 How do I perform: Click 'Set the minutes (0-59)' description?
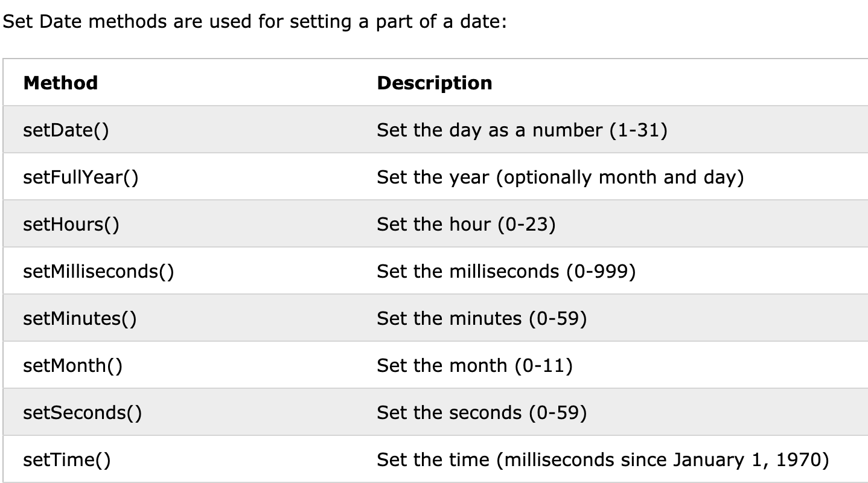click(482, 318)
